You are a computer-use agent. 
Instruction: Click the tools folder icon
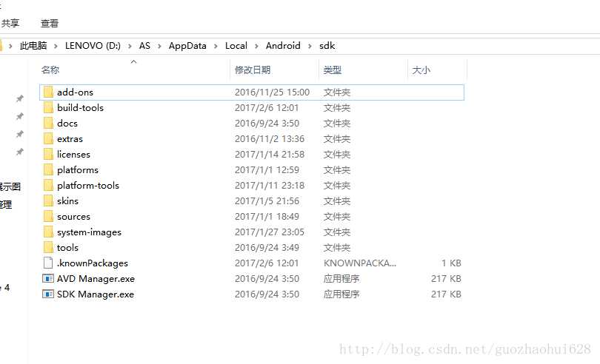(48, 247)
